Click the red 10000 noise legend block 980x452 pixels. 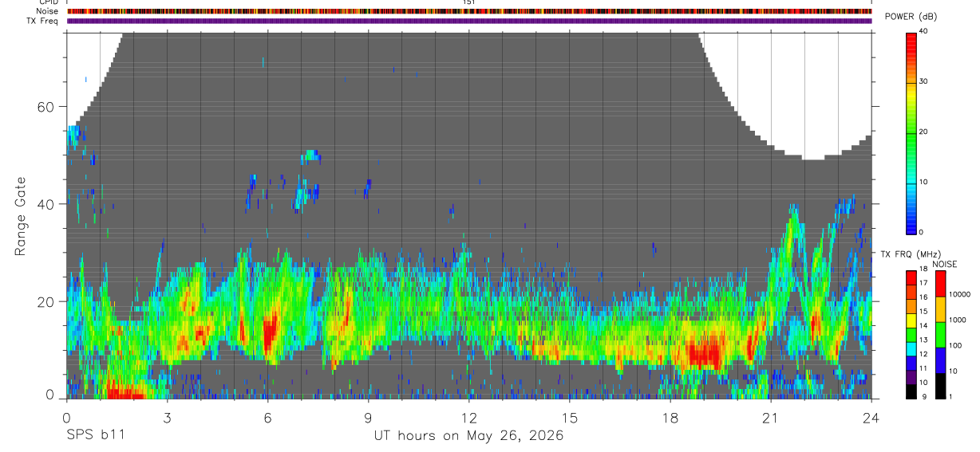[940, 284]
